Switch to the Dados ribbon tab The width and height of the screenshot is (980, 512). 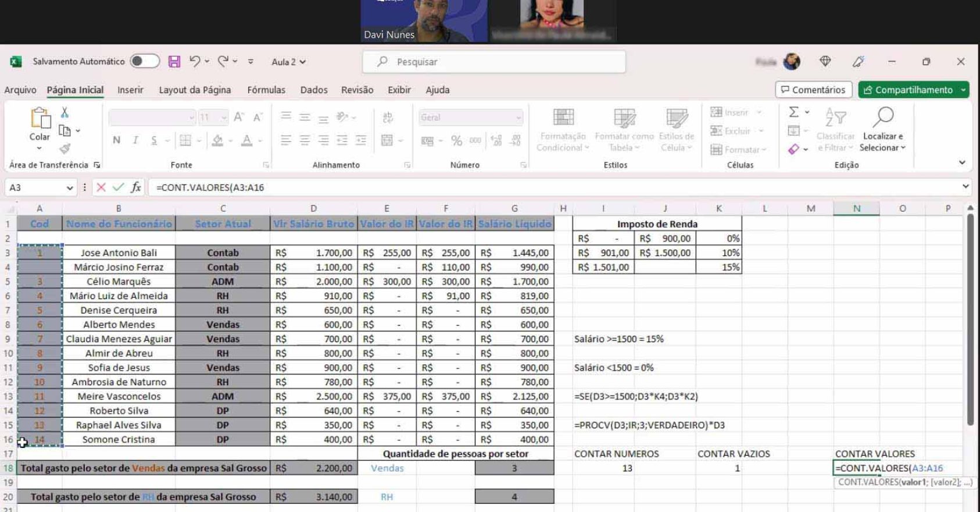(314, 90)
